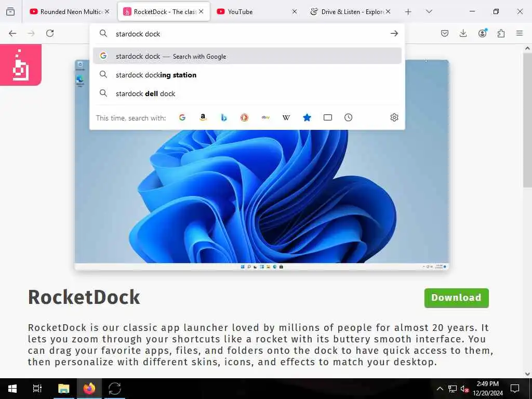Save page to Pocket
Image resolution: width=532 pixels, height=399 pixels.
[x=445, y=33]
